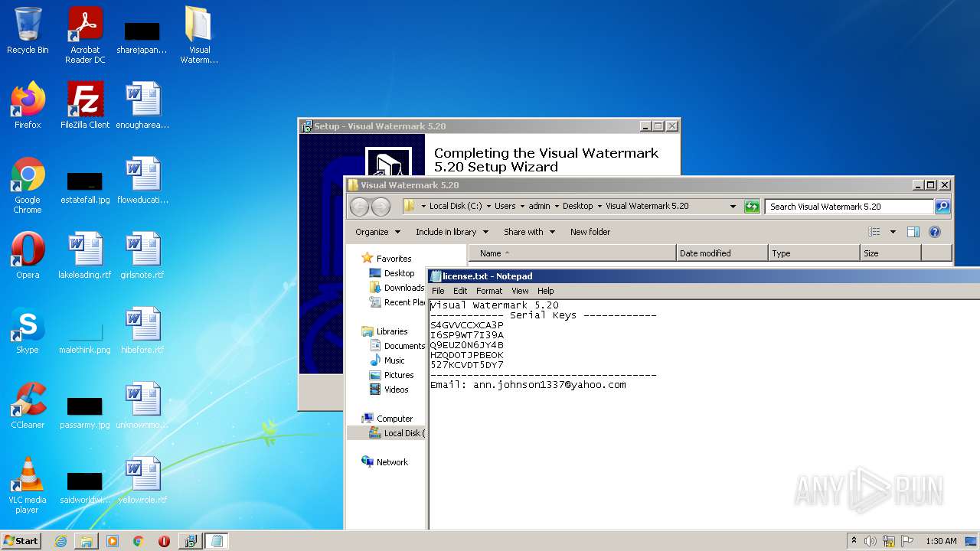This screenshot has width=980, height=551.
Task: Select Favorites in the navigation pane
Action: [394, 259]
